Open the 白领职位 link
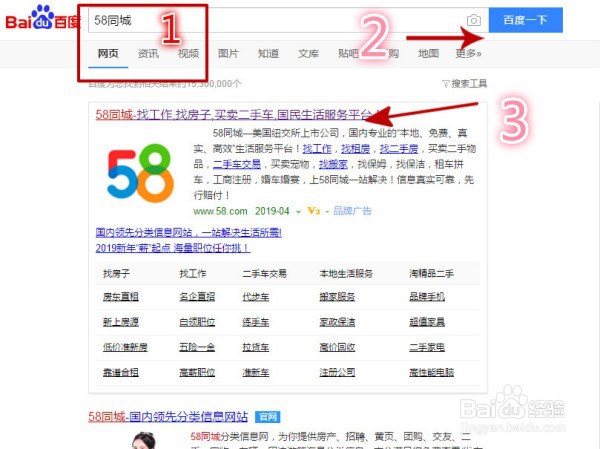This screenshot has height=449, width=600. 197,322
